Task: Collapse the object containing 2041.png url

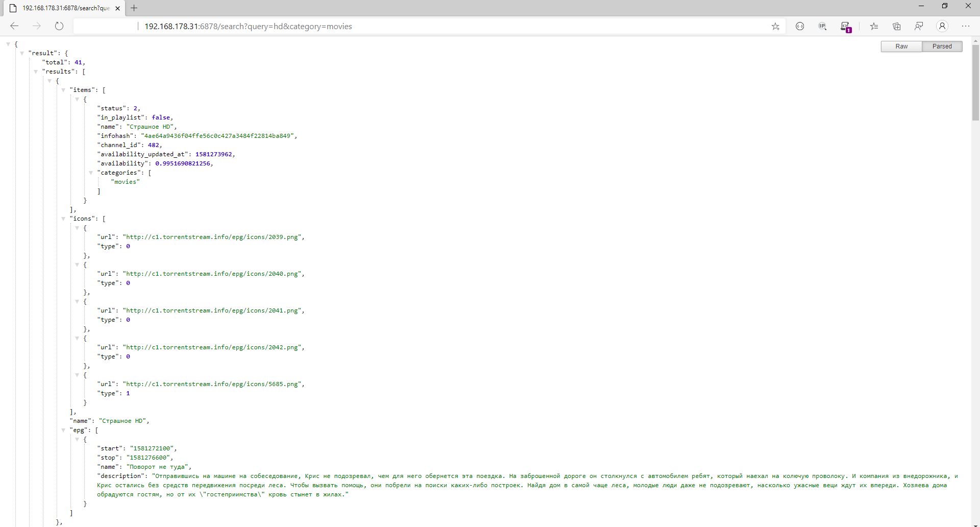Action: tap(78, 302)
